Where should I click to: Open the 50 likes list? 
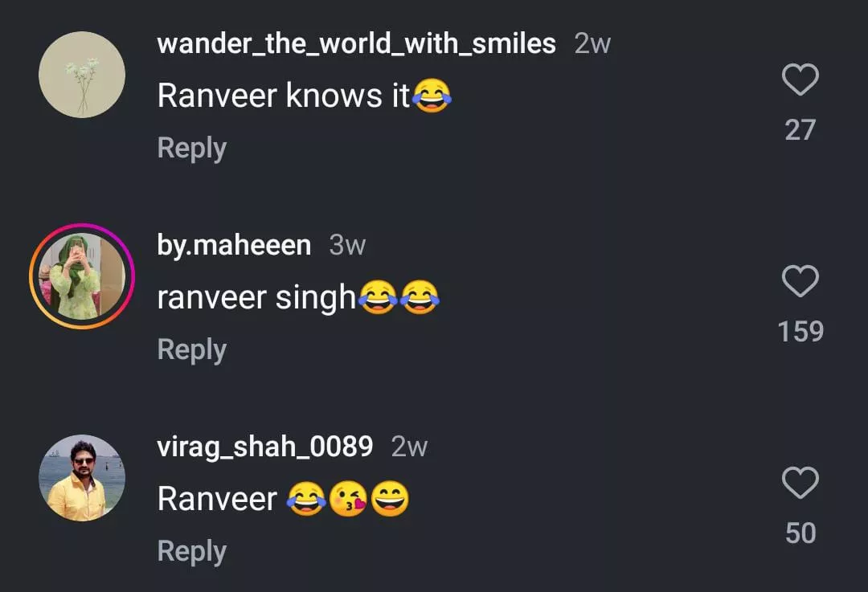(x=800, y=533)
